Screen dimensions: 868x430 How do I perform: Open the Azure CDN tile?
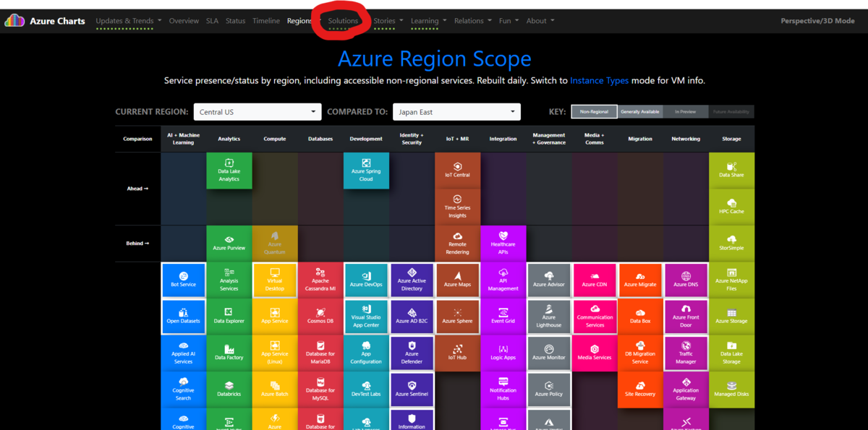click(x=595, y=280)
